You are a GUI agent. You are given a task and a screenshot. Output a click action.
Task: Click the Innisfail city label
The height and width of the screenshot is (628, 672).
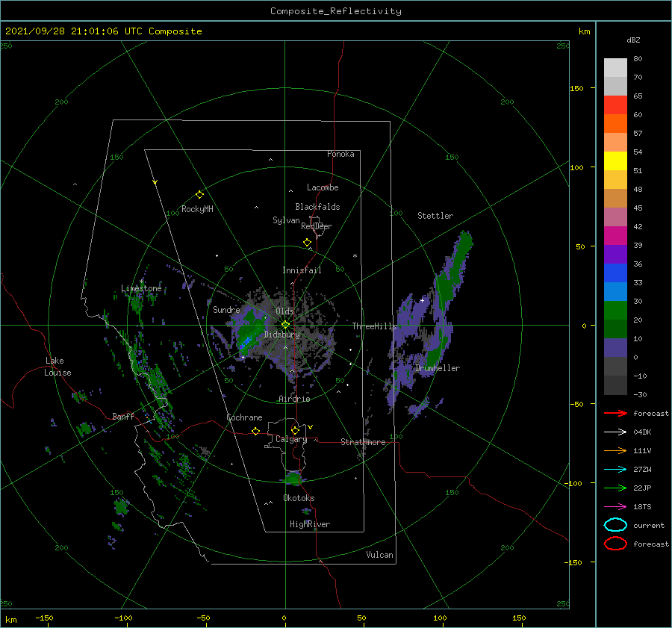(302, 270)
